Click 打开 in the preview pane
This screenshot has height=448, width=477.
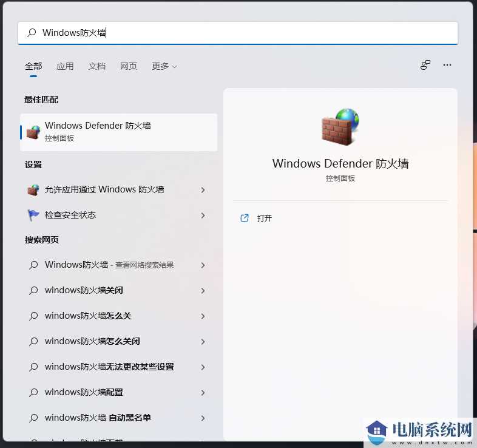(265, 218)
